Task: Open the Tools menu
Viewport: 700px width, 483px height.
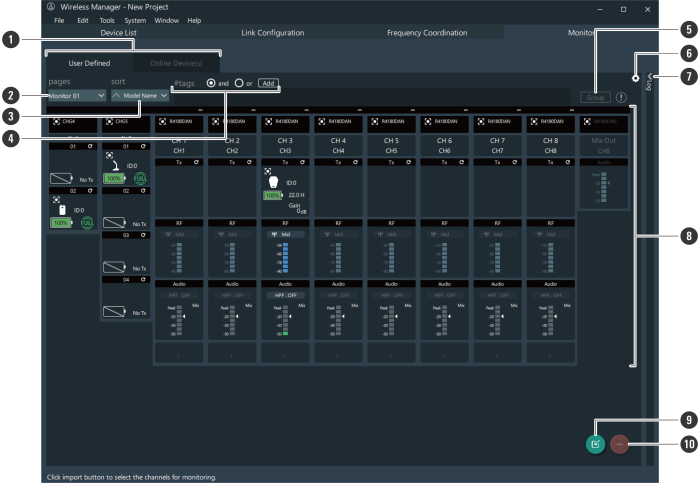Action: click(107, 20)
